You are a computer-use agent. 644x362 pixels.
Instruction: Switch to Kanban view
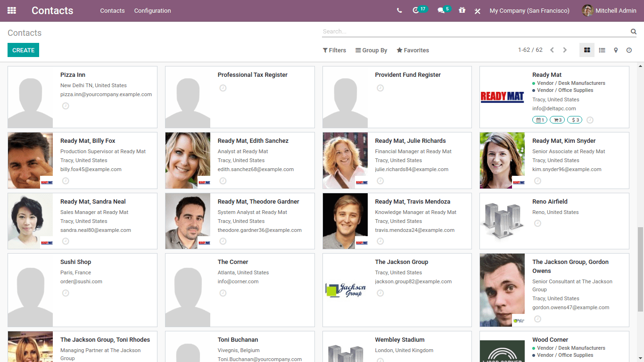coord(587,50)
